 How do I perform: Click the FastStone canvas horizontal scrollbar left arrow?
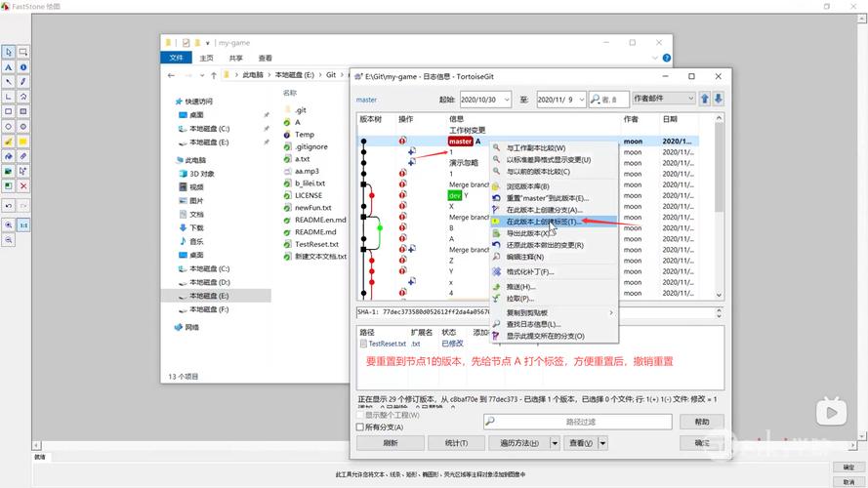coord(36,445)
